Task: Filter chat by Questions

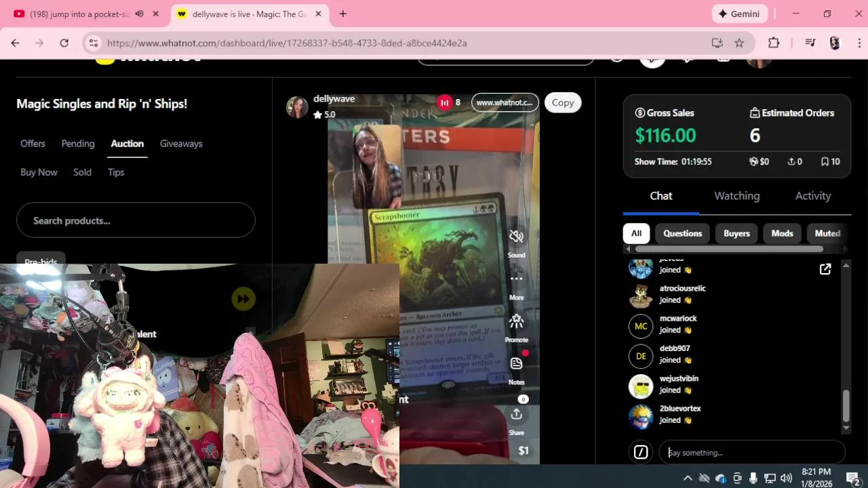Action: coord(682,233)
